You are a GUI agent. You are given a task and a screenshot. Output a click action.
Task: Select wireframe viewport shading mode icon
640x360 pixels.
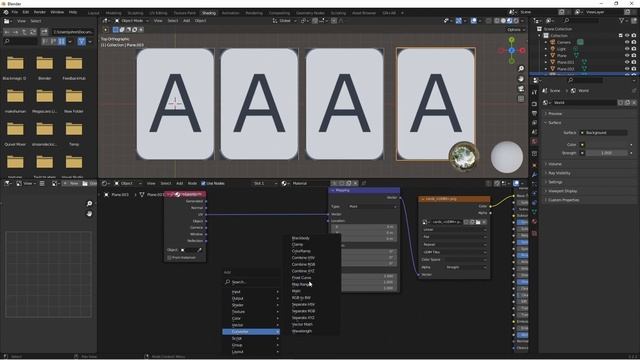497,21
